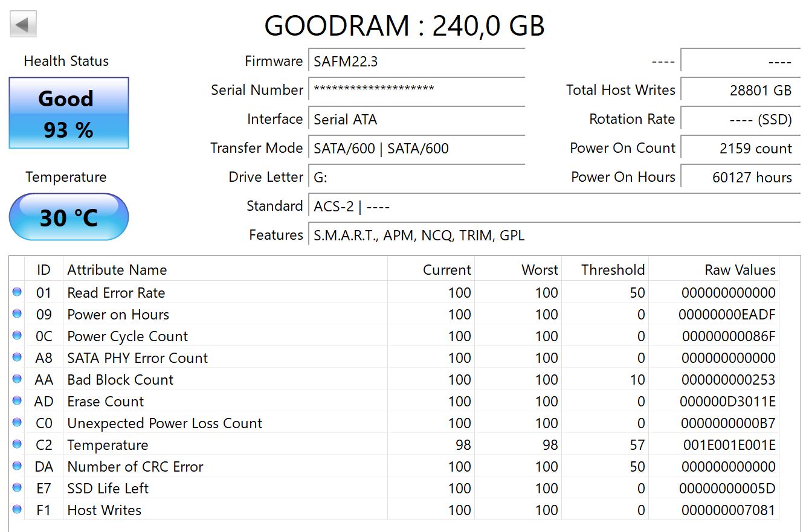The image size is (809, 532).
Task: Select the Erase Count attribute name
Action: pyautogui.click(x=106, y=402)
